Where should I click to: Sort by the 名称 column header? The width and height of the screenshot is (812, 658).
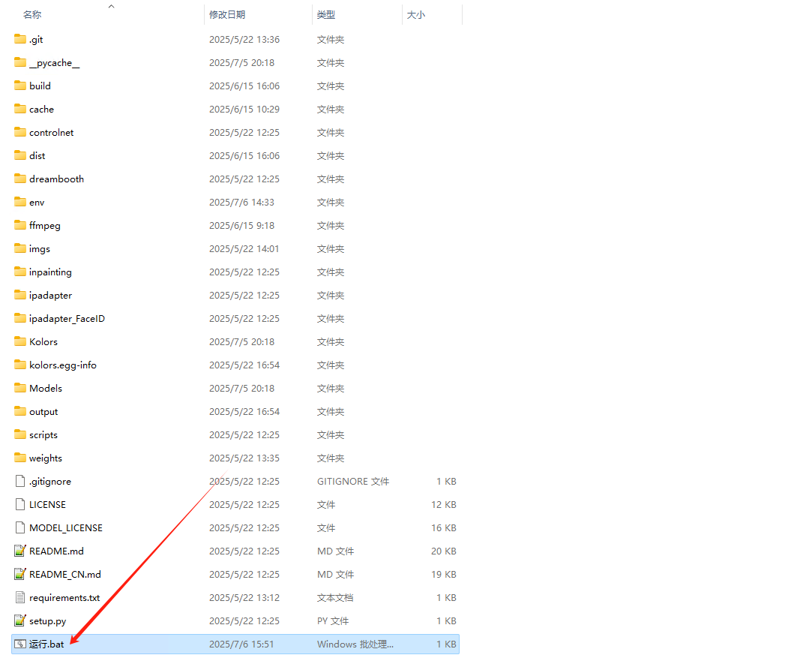(32, 15)
